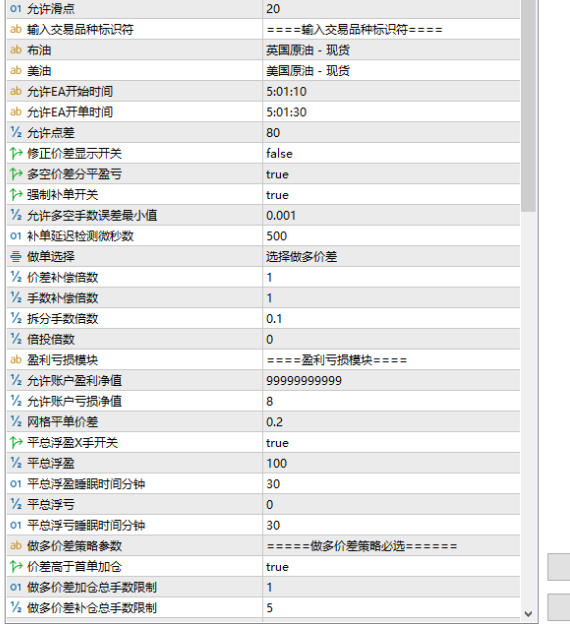Click the fraction icon beside 允许账户亏损净值
570x629 pixels.
[16, 401]
